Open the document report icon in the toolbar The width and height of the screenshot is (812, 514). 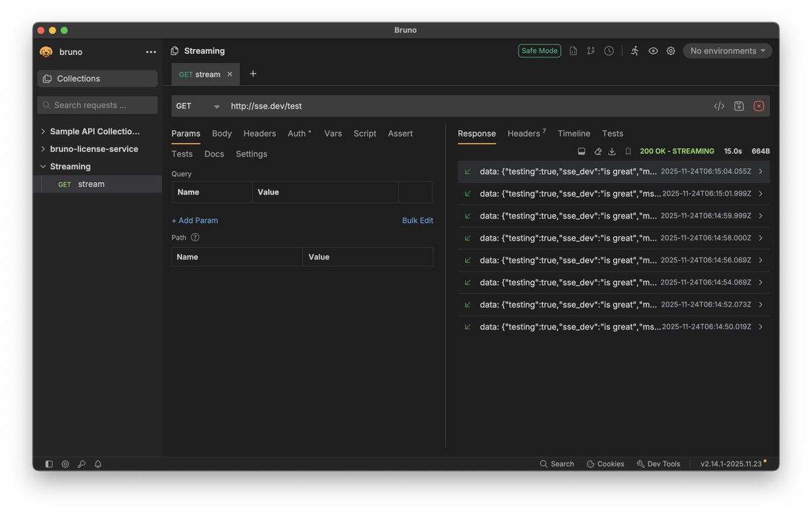[x=573, y=51]
